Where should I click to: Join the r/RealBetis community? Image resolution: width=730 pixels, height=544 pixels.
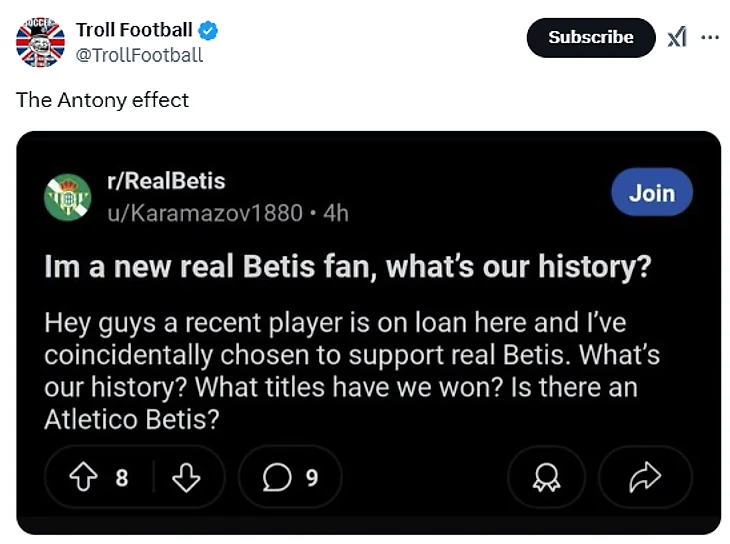651,193
